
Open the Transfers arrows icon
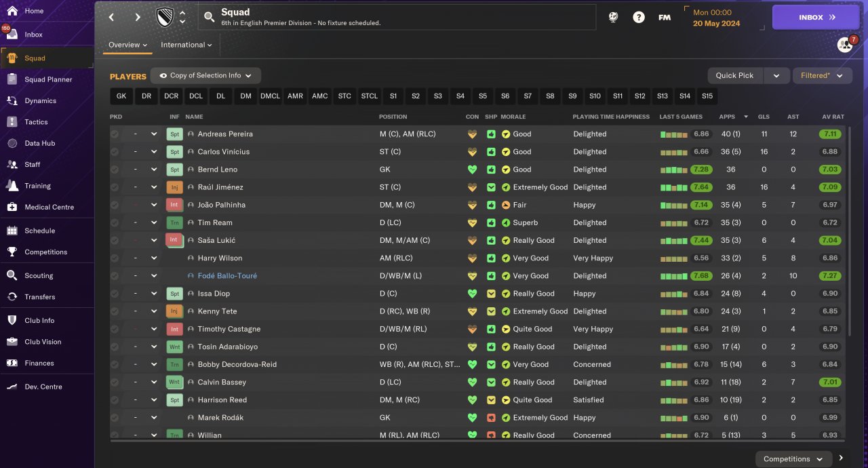tap(12, 296)
